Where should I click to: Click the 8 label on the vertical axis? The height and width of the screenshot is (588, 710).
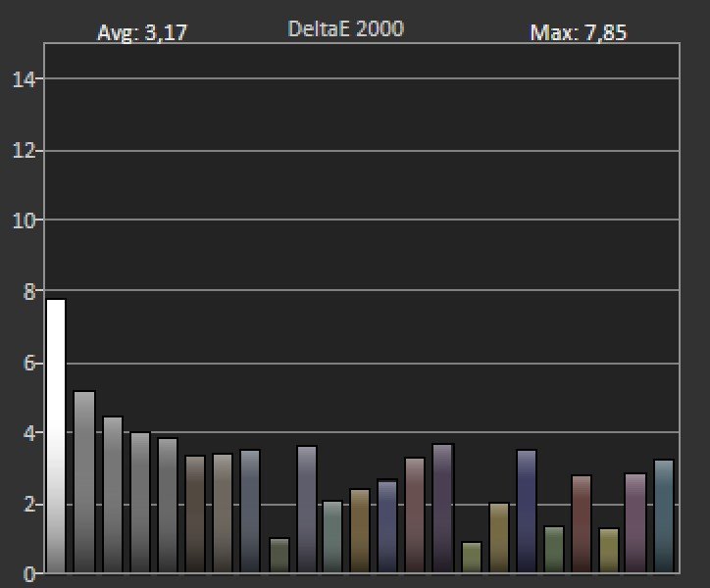(28, 292)
